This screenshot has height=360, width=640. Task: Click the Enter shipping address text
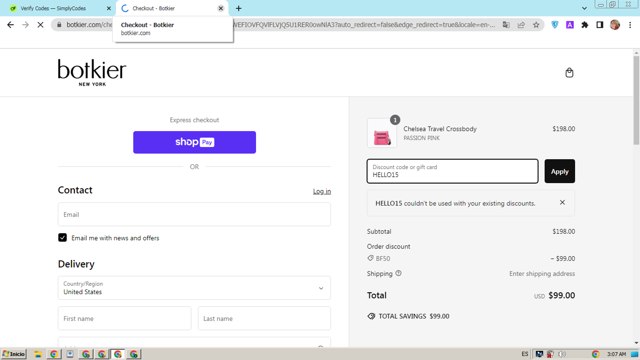[x=542, y=273]
